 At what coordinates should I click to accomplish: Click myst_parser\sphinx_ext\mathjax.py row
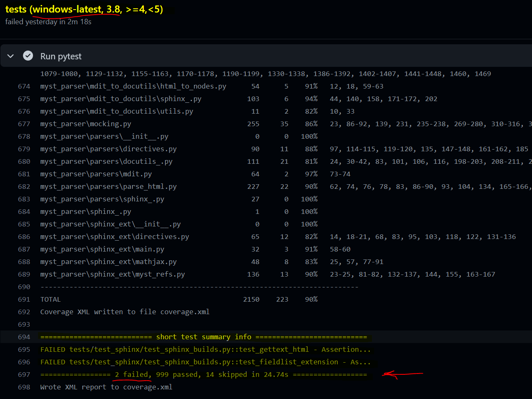(x=266, y=262)
